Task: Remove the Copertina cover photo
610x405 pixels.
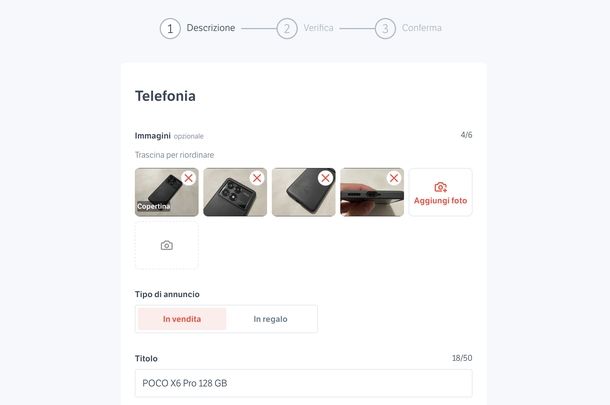Action: (189, 178)
